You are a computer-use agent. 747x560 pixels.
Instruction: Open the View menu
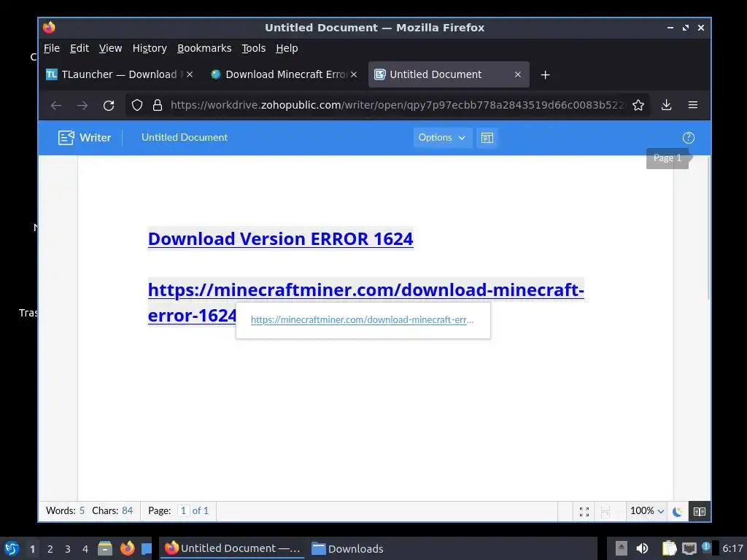pos(111,48)
